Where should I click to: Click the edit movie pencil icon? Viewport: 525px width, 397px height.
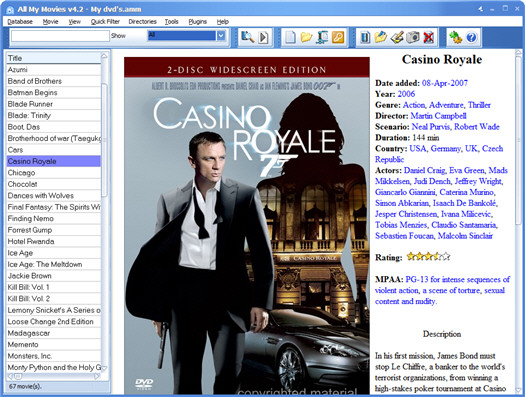(397, 37)
